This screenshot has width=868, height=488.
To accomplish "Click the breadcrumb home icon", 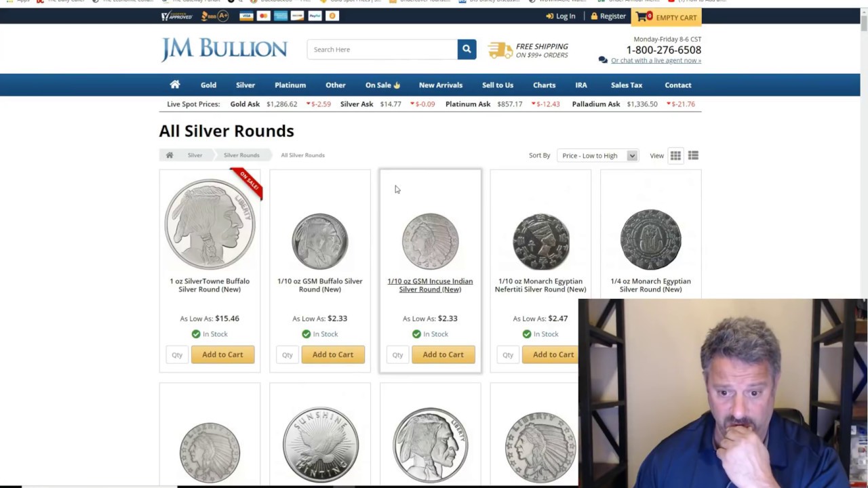I will tap(170, 155).
